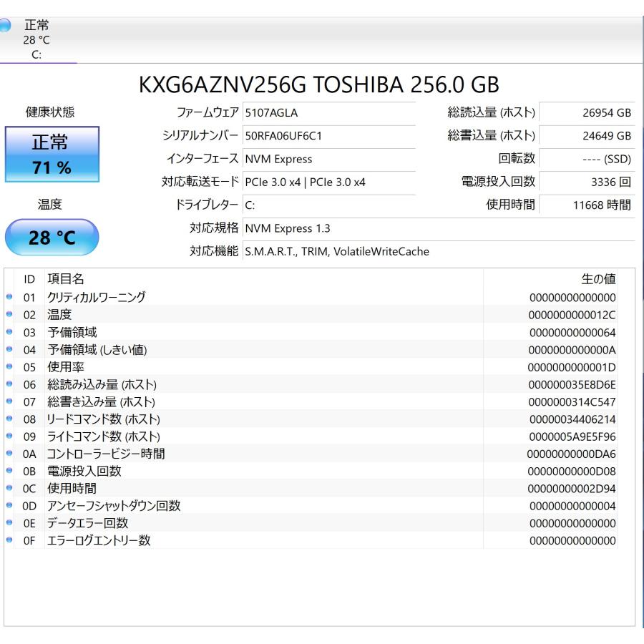Image resolution: width=644 pixels, height=644 pixels.
Task: Select the attribute name 温度 in row 02
Action: 59,315
